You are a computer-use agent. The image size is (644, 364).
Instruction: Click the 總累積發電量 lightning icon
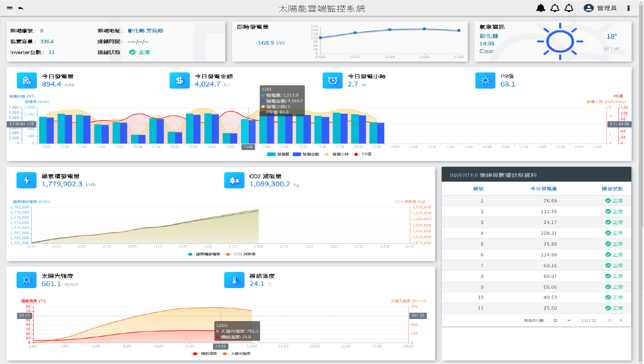click(27, 180)
